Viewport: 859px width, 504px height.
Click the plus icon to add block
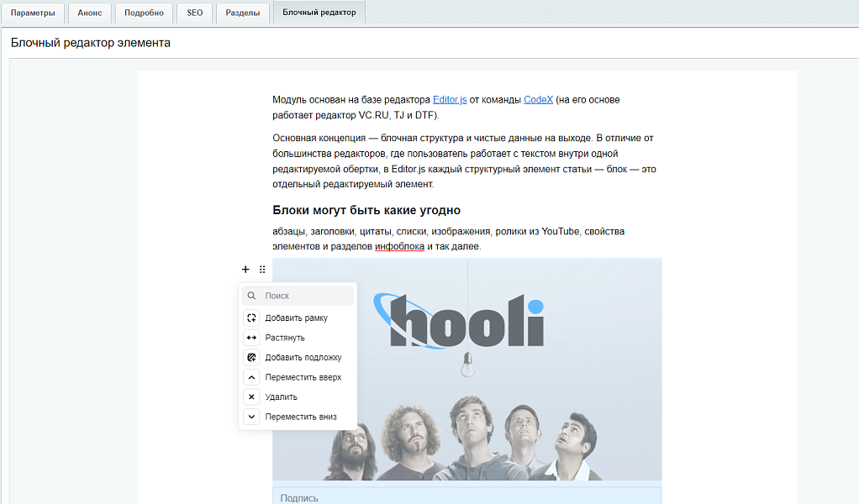pos(245,270)
